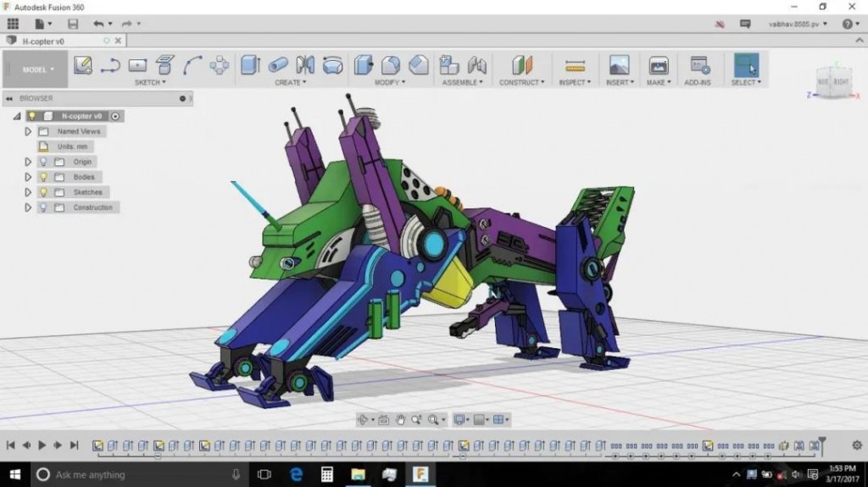Open the notifications comment icon

point(745,24)
